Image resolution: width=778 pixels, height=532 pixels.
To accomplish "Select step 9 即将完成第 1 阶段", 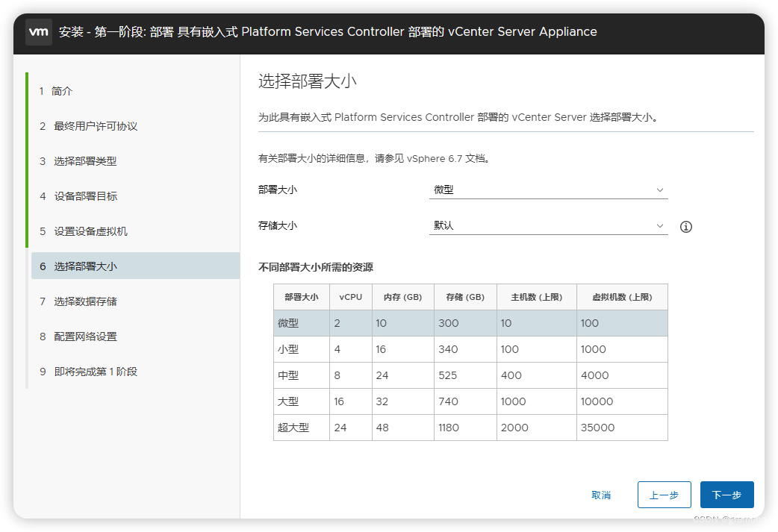I will (x=88, y=372).
